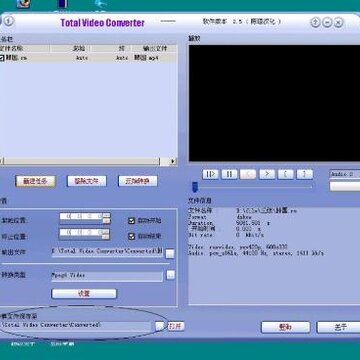Screen dimensions: 360x360
Task: Browse for the output file (输出文件) path
Action: tap(170, 254)
